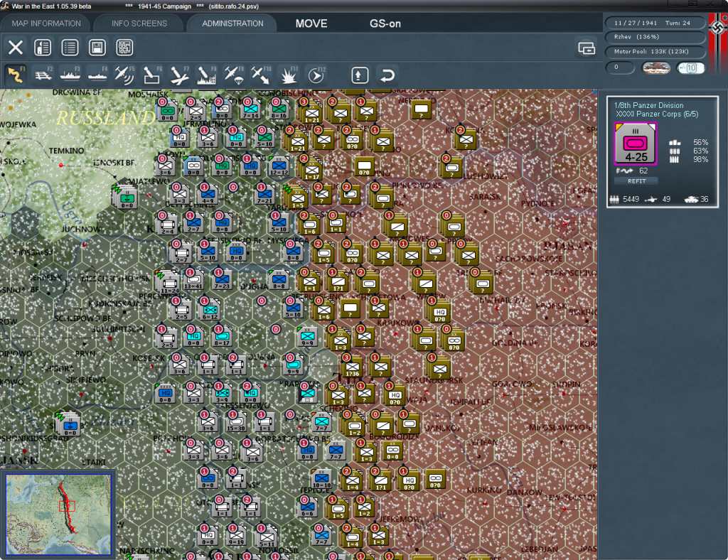This screenshot has height=560, width=728.
Task: Click the tank picture pill in the status area
Action: (x=655, y=68)
